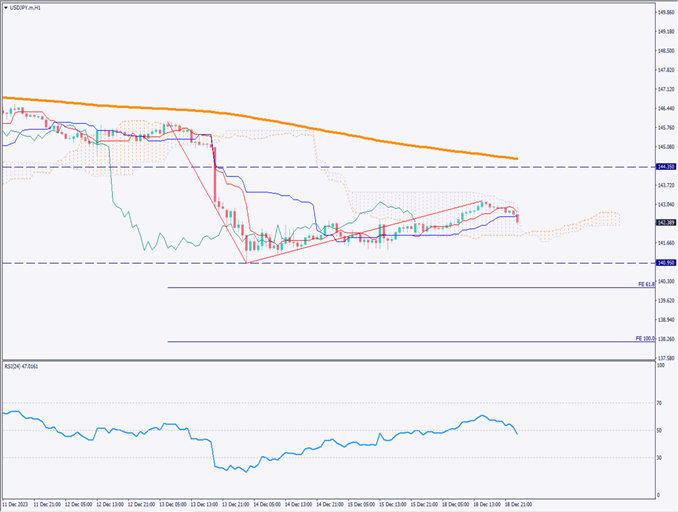The width and height of the screenshot is (678, 512).
Task: Click the RSI(24) indicator label
Action: coord(24,367)
